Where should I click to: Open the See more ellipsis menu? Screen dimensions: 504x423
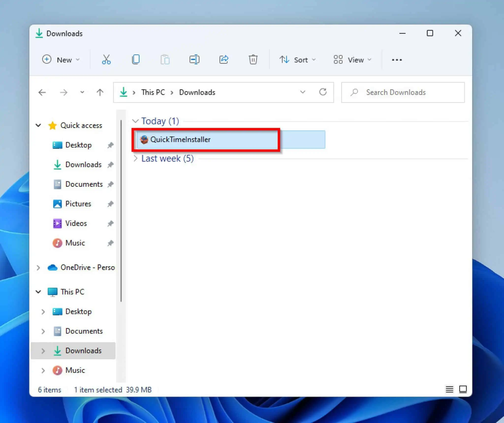397,60
